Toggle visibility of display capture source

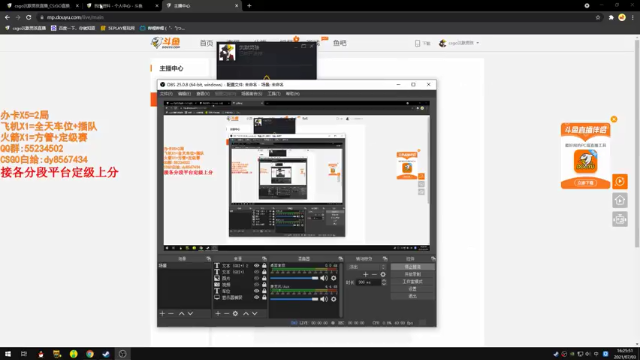(x=256, y=298)
